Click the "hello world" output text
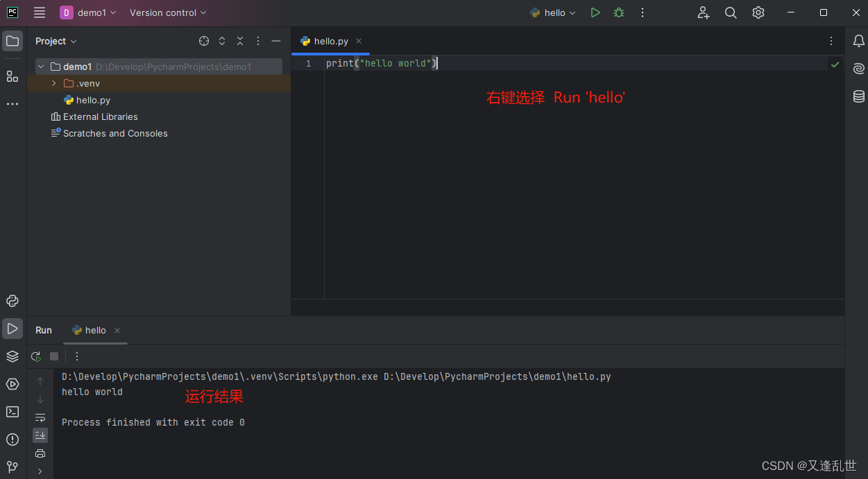868x479 pixels. tap(92, 392)
